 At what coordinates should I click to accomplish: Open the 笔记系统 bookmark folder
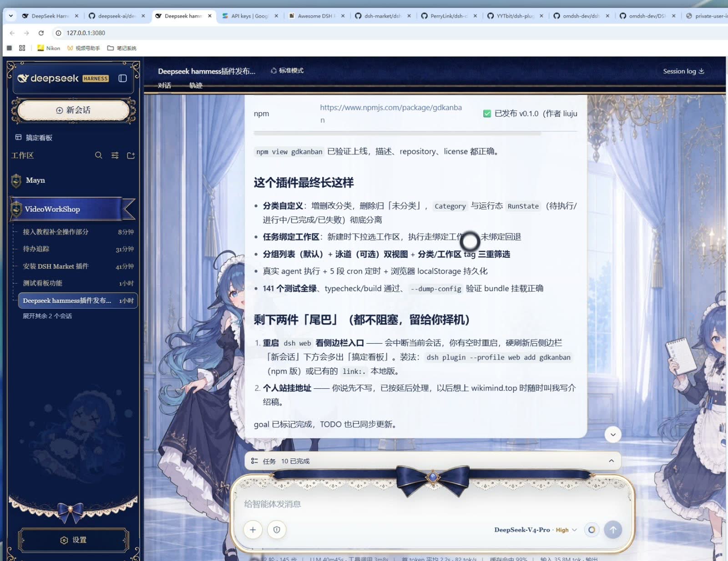coord(121,48)
